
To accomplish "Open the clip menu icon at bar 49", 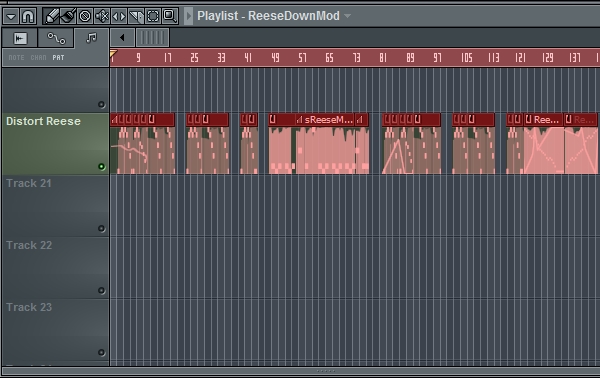I will point(272,120).
